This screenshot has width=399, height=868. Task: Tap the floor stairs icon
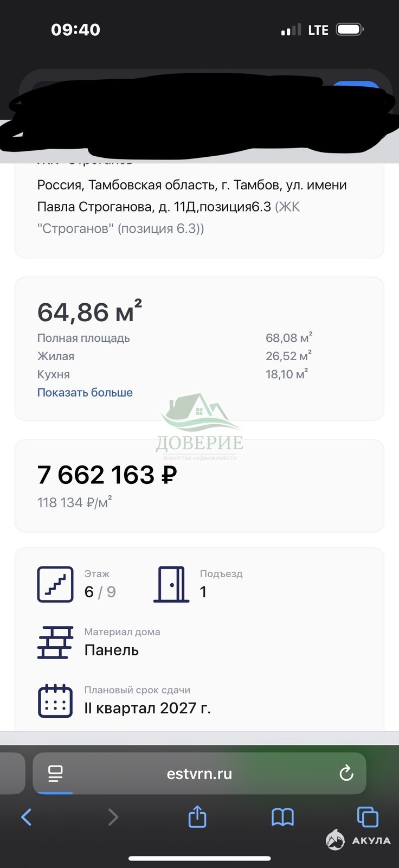55,584
